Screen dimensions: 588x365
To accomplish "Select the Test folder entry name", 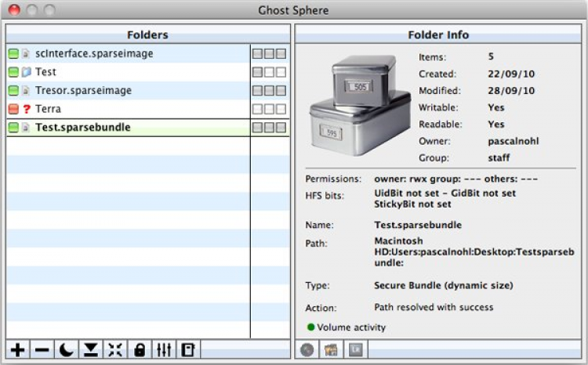I will (x=45, y=71).
